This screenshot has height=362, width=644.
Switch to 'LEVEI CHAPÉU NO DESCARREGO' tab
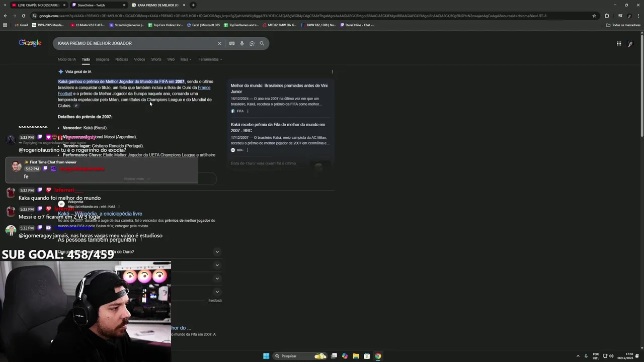(39, 5)
